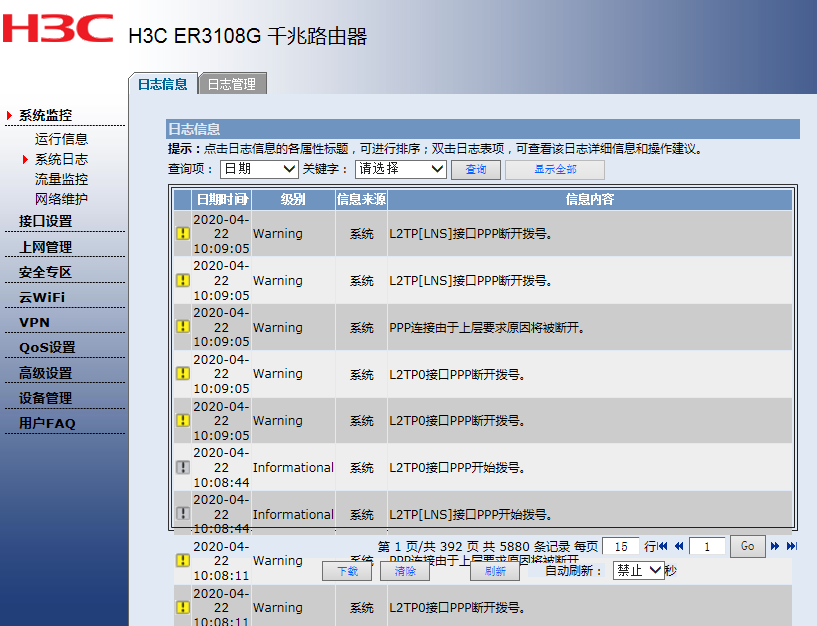Screen dimensions: 817x626
Task: Expand 上网管理 menu section
Action: tap(45, 247)
